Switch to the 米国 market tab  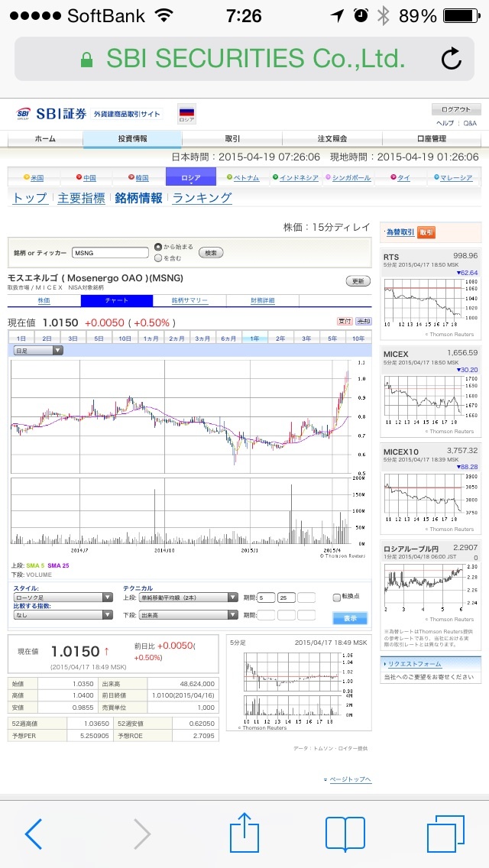(34, 178)
